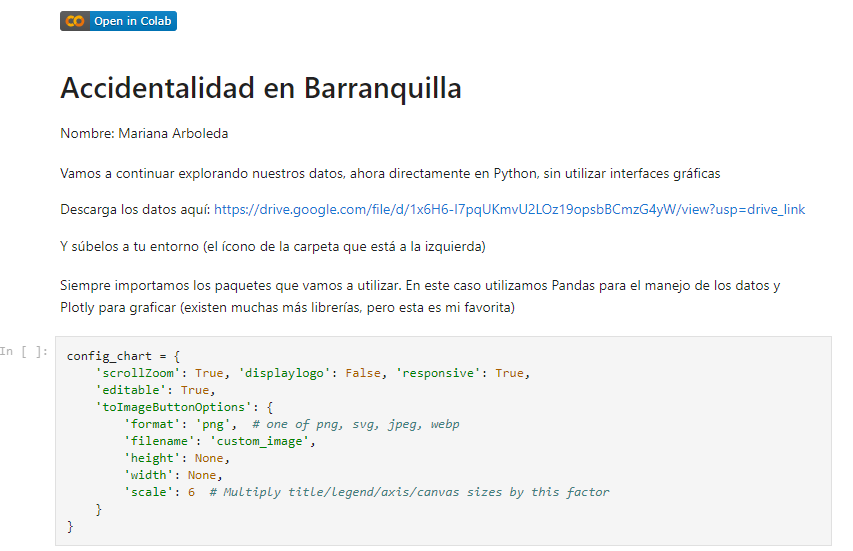Click the 'editable': True line

154,390
